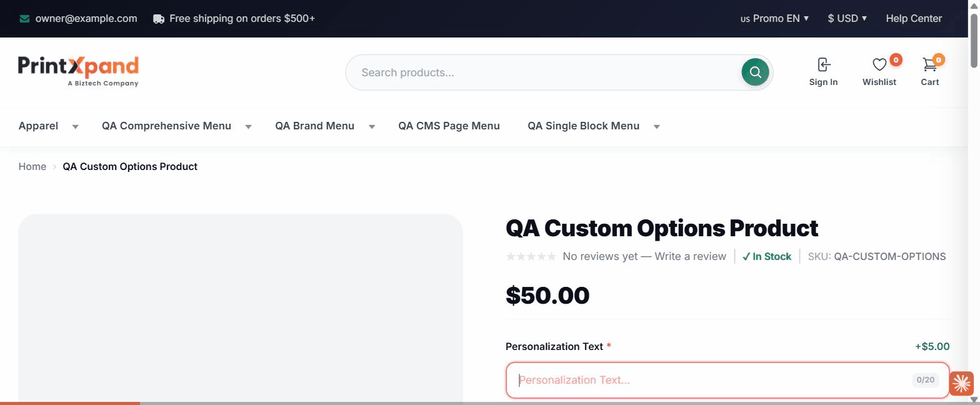Click the free shipping truck icon

[x=159, y=19]
